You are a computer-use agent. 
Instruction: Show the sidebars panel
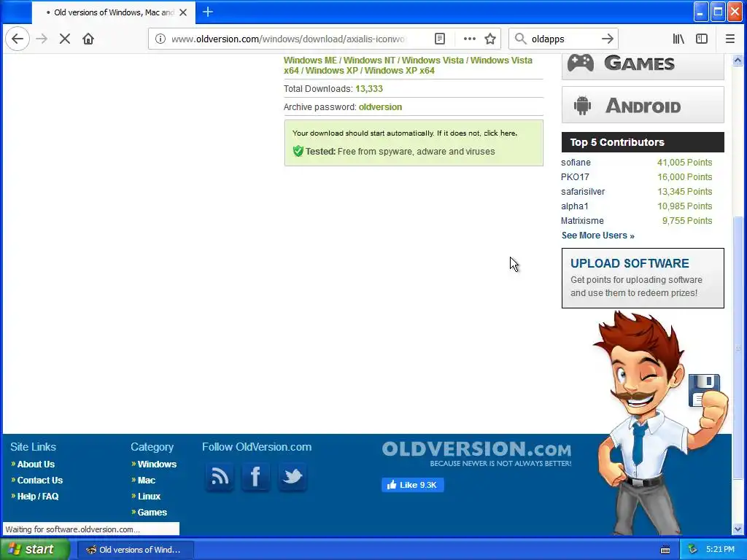[702, 39]
